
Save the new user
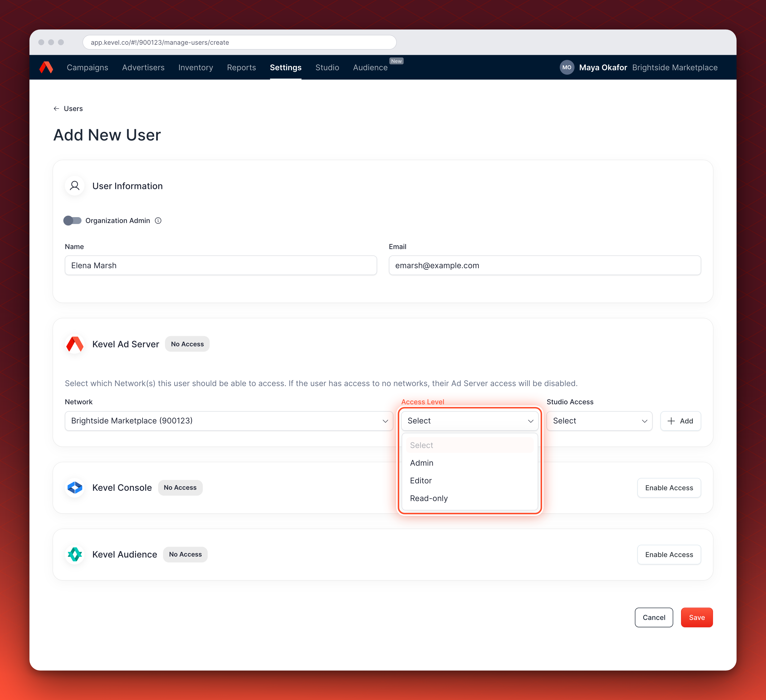(x=697, y=617)
